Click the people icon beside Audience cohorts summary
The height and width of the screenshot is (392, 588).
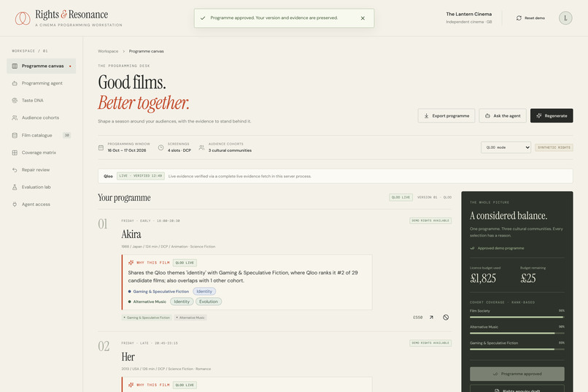coord(202,147)
